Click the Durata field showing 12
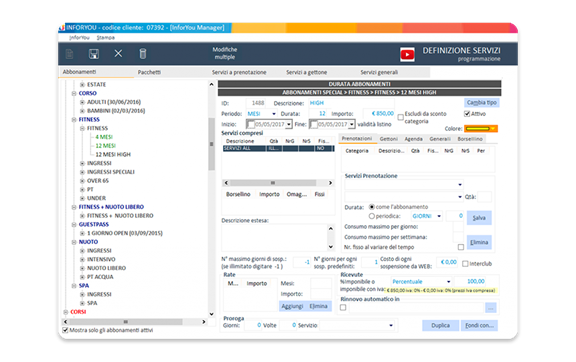This screenshot has width=576, height=362. [317, 114]
